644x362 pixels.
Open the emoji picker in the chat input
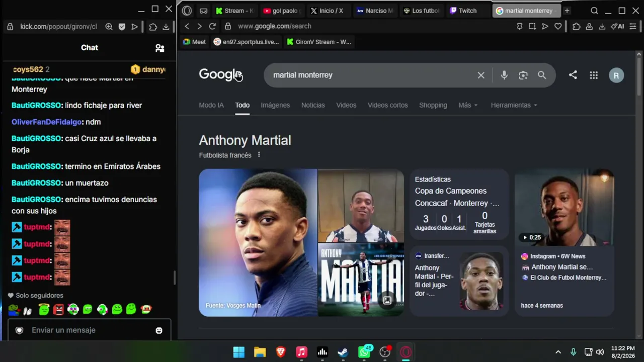(159, 330)
